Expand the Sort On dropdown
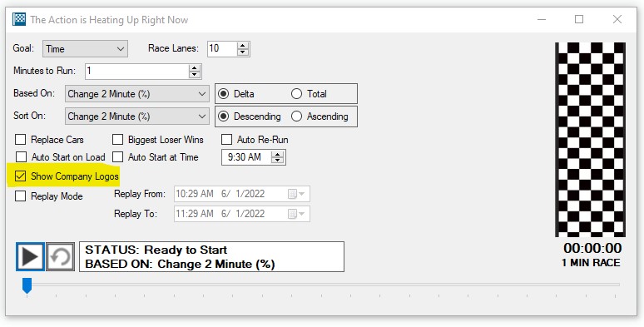The width and height of the screenshot is (644, 327). 137,116
